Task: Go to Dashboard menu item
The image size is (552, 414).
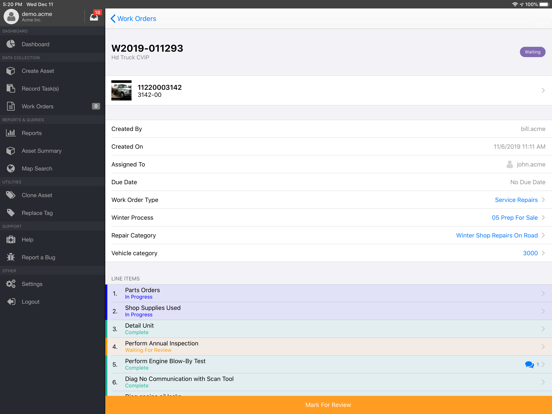Action: pyautogui.click(x=52, y=44)
